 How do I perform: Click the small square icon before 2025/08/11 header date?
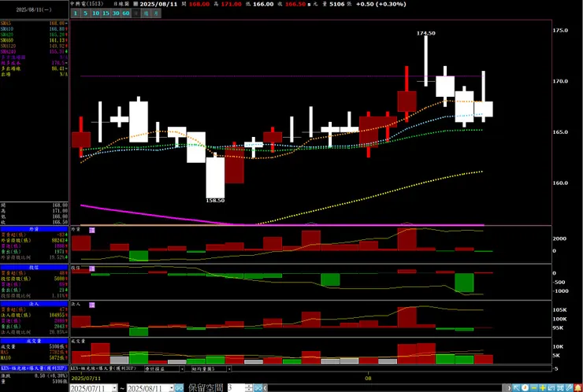tap(135, 4)
